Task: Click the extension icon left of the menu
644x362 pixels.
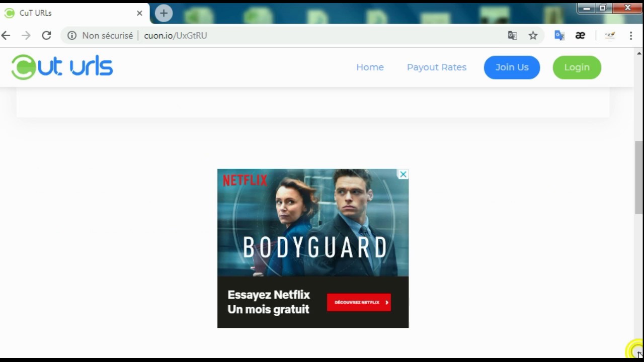Action: point(610,35)
